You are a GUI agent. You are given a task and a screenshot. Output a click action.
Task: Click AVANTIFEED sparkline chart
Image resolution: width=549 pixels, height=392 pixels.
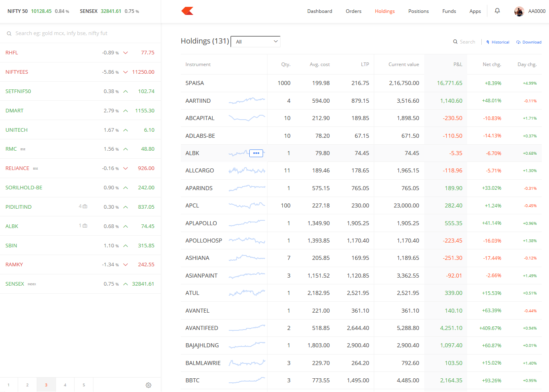[x=247, y=328]
